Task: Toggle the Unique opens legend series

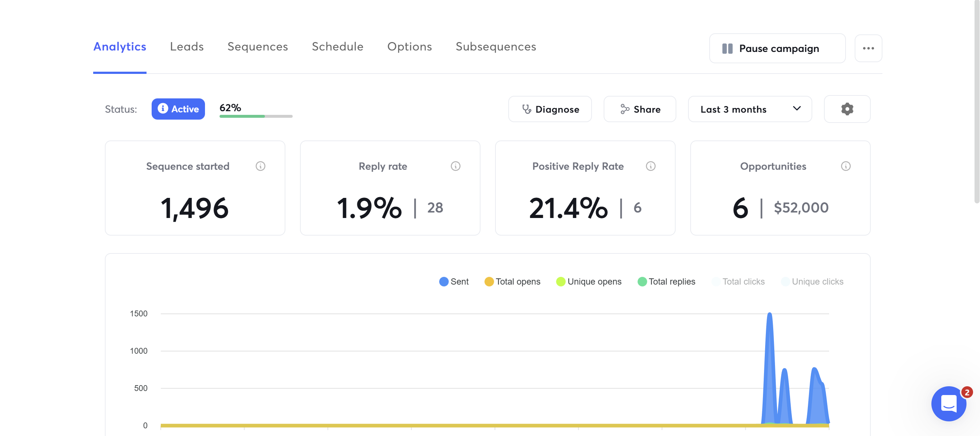Action: click(x=589, y=282)
